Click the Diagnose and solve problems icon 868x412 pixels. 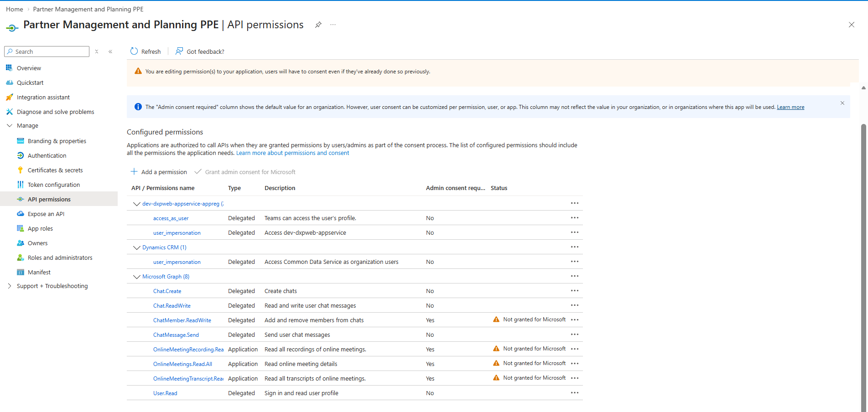click(x=9, y=112)
